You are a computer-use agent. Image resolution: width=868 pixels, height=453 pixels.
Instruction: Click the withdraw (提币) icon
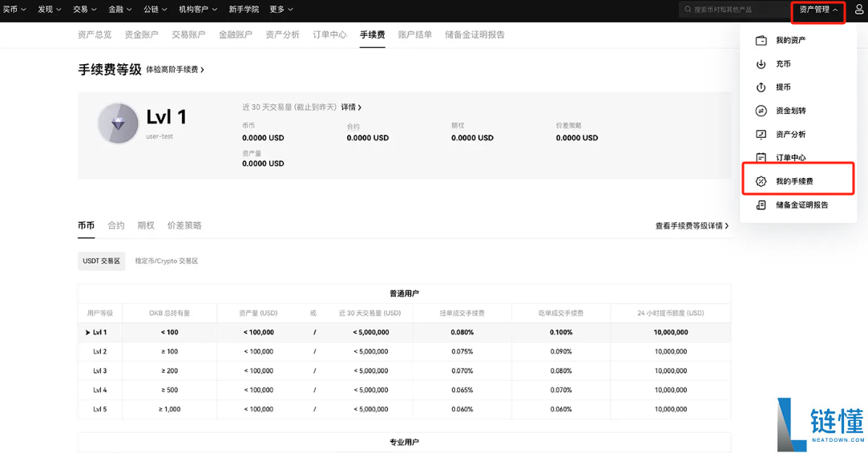point(761,87)
